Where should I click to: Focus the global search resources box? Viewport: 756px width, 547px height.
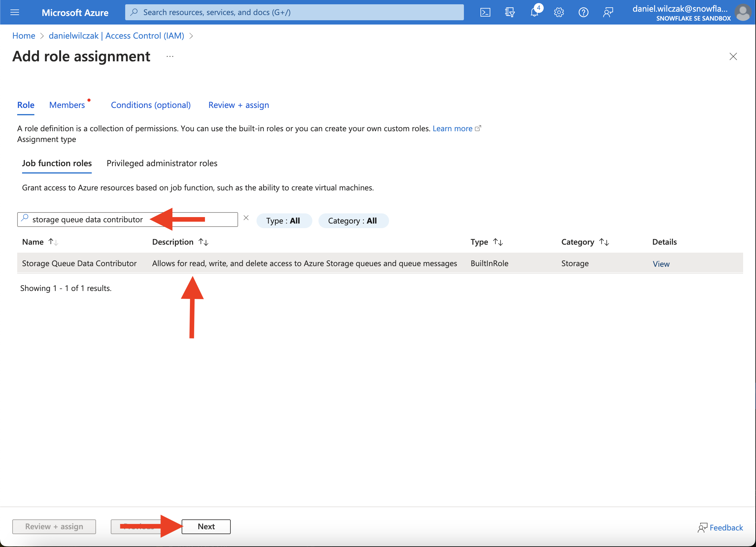point(294,12)
